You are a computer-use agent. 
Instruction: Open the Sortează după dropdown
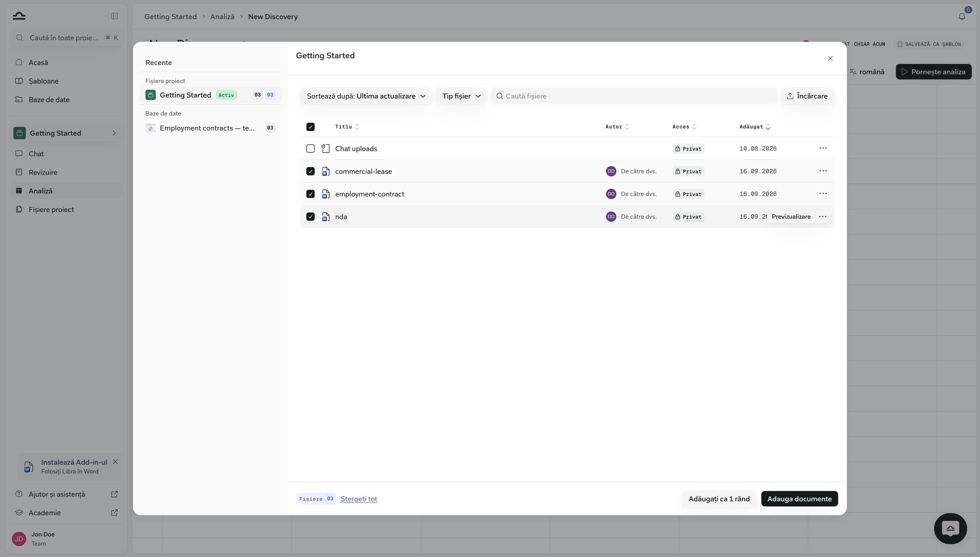click(x=366, y=96)
